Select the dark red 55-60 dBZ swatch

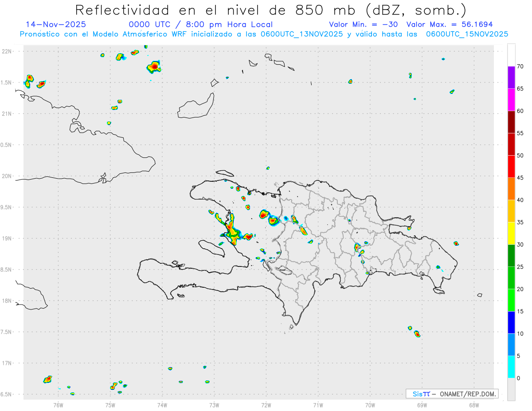click(511, 122)
